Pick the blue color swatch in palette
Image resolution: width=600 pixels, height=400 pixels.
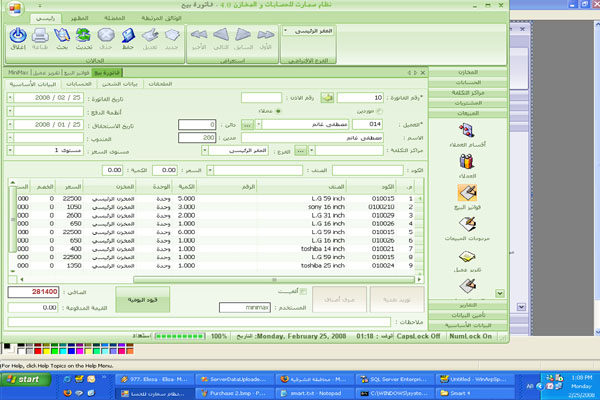click(71, 351)
